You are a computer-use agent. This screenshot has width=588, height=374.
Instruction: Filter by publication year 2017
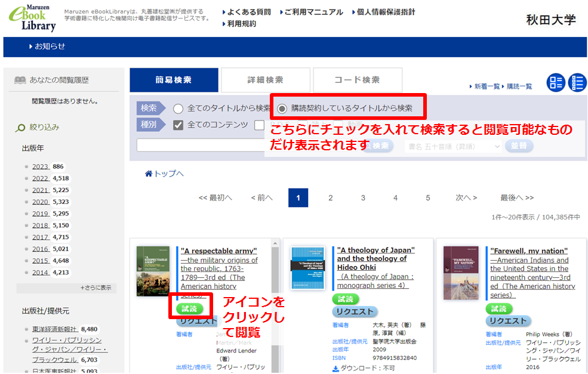click(x=41, y=237)
